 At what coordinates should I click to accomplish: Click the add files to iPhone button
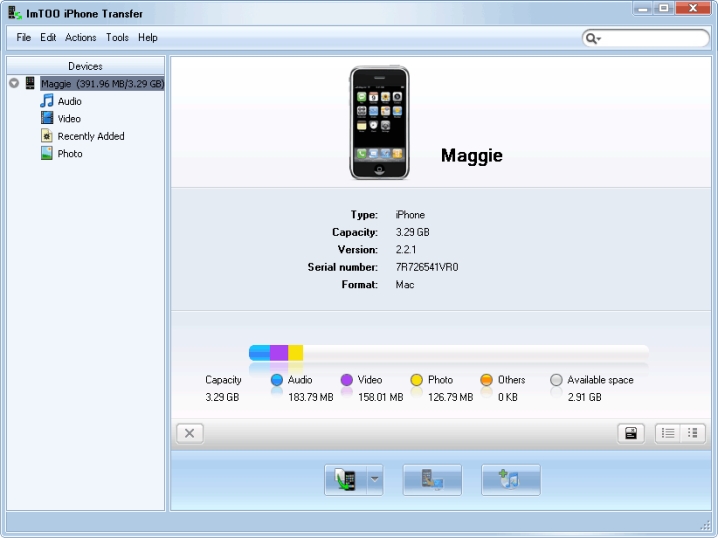[345, 480]
